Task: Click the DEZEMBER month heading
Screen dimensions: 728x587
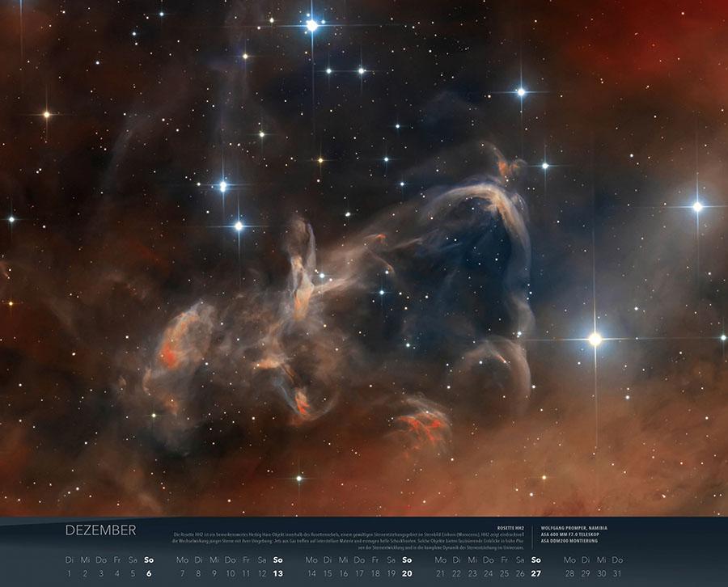Action: pos(101,530)
